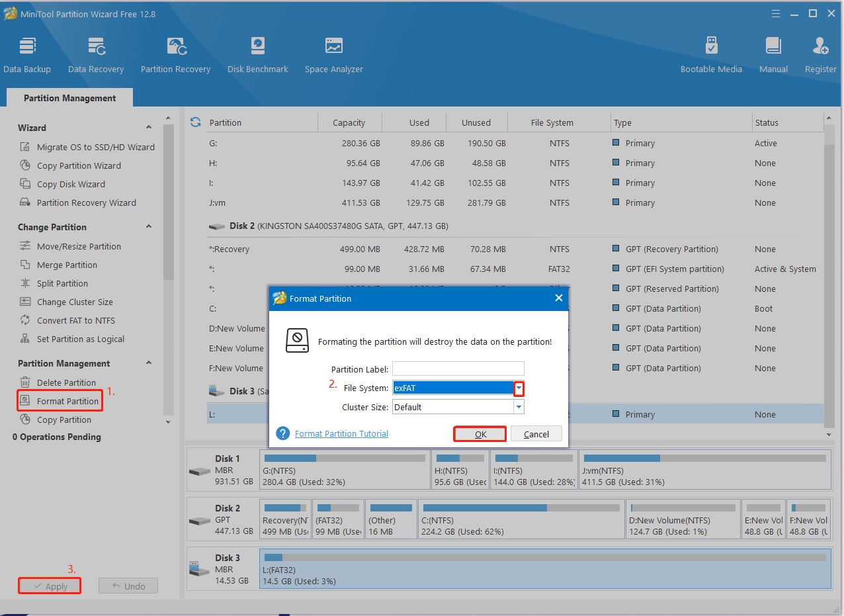Select J:vm(NTFS) block in disk map
Screen dimensions: 844x616
point(704,469)
